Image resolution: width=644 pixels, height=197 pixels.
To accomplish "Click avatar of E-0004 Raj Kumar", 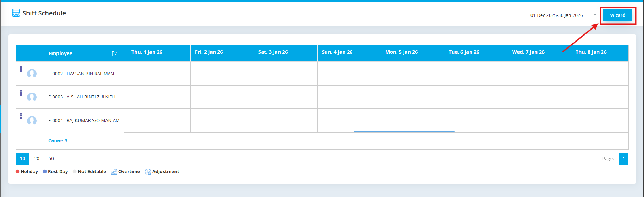I will [32, 121].
